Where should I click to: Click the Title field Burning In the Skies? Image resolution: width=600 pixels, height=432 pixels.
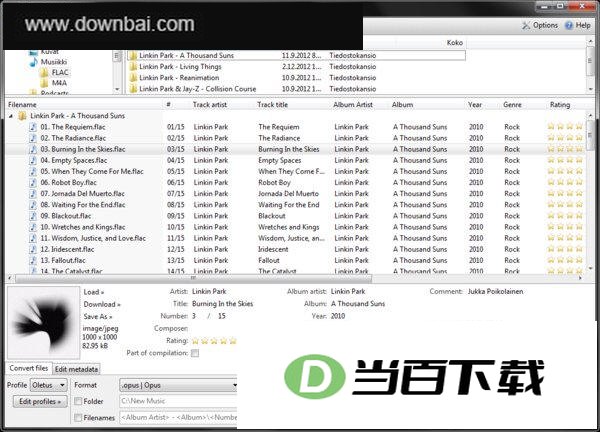(222, 304)
